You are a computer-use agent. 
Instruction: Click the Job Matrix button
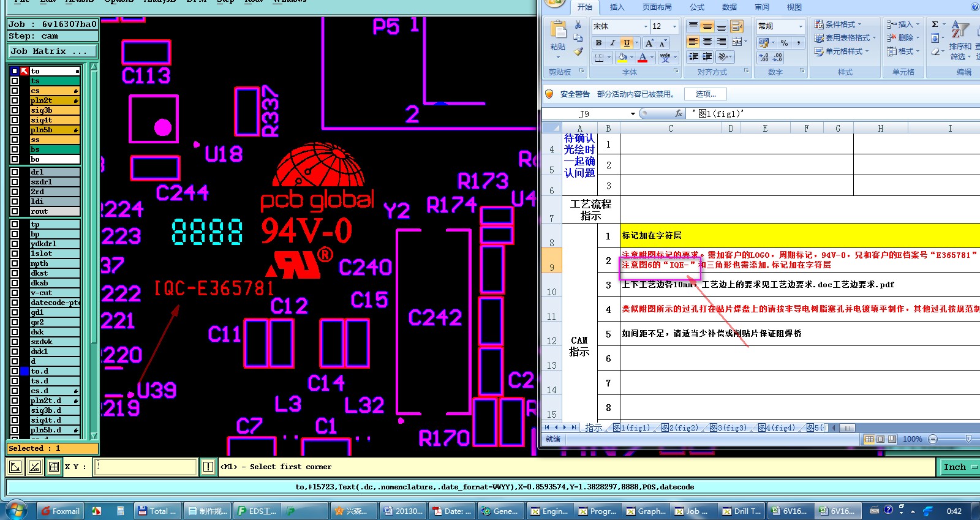(51, 51)
